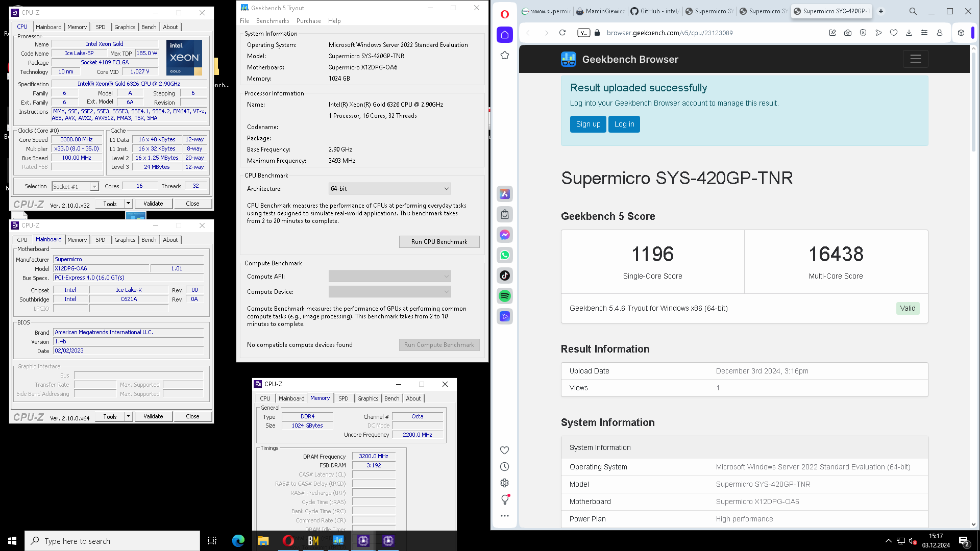Open Architecture 64-bit dropdown in Geekbench
This screenshot has width=980, height=551.
[389, 189]
